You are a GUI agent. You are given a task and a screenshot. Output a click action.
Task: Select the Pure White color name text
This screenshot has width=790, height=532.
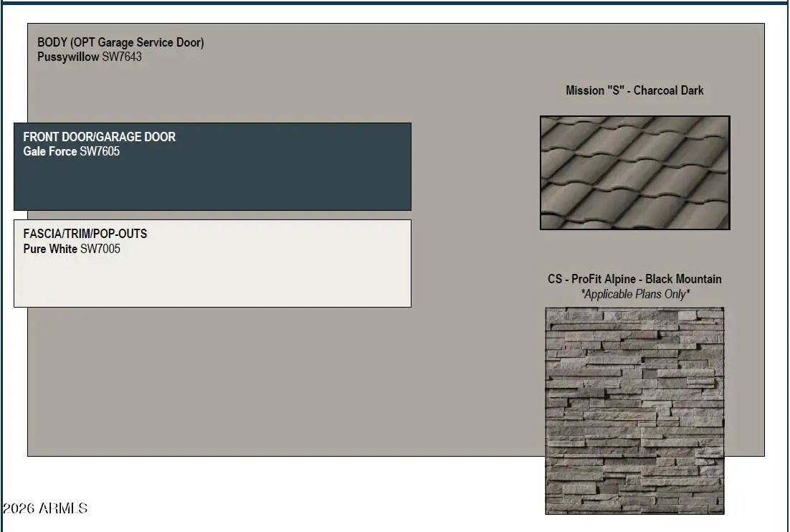point(50,249)
